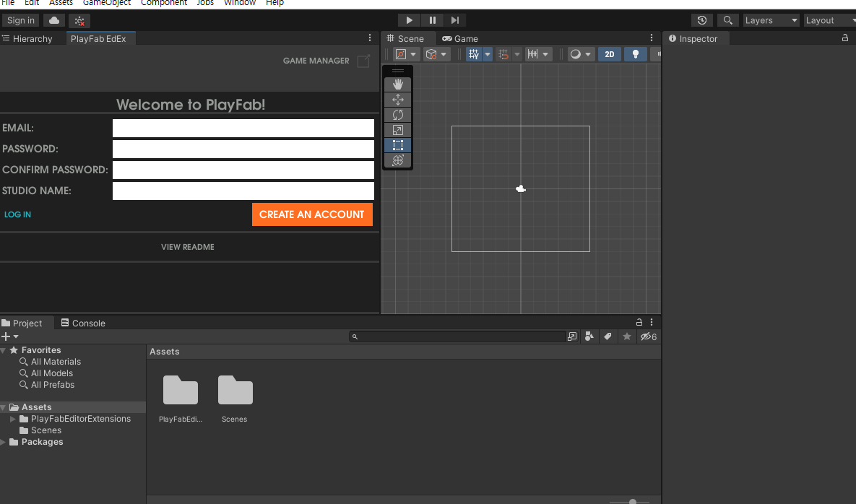Viewport: 856px width, 504px height.
Task: Click the Pause button
Action: pos(433,20)
